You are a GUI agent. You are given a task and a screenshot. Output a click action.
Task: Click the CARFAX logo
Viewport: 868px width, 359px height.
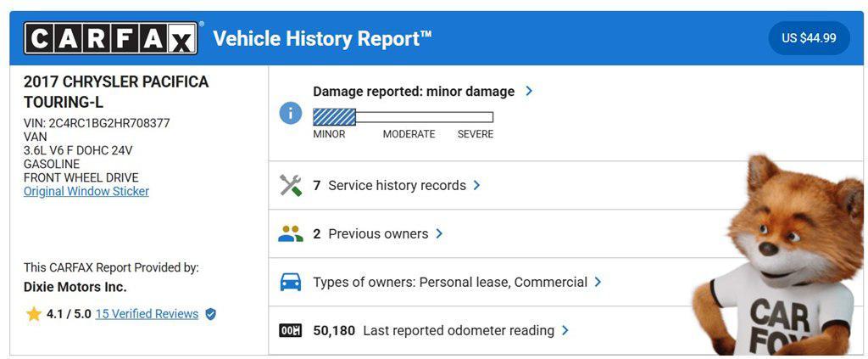coord(111,38)
